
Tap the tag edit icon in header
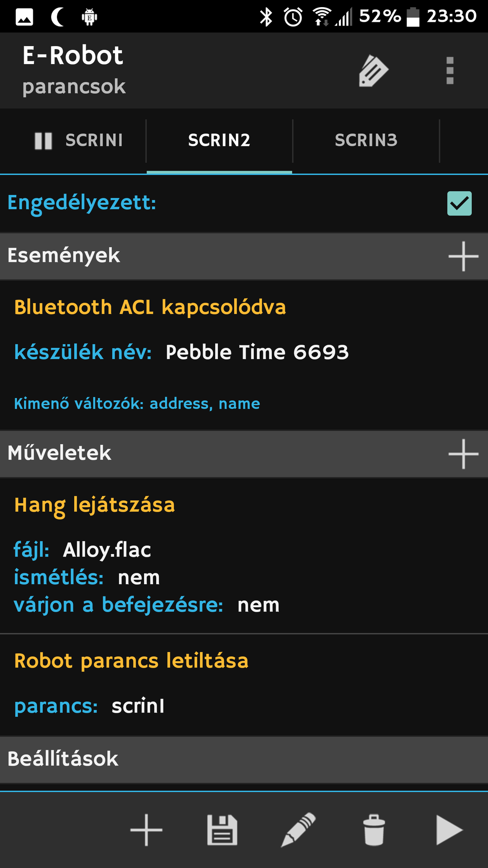[x=373, y=71]
